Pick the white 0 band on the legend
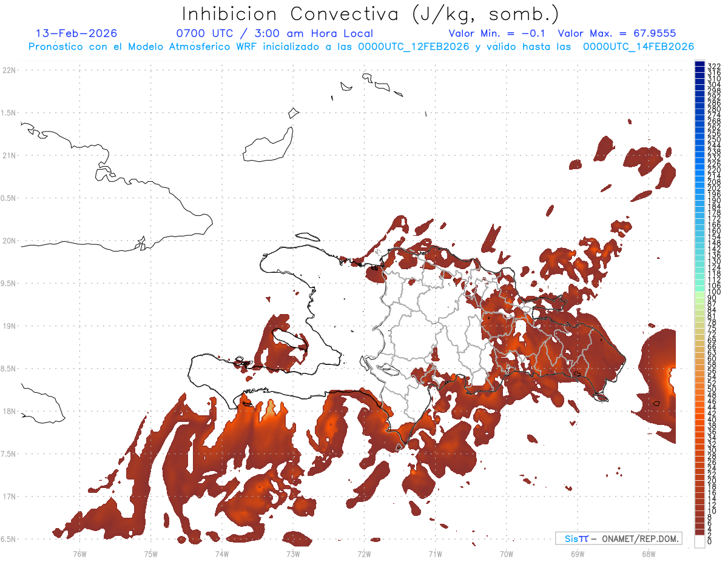The image size is (728, 562). 699,541
